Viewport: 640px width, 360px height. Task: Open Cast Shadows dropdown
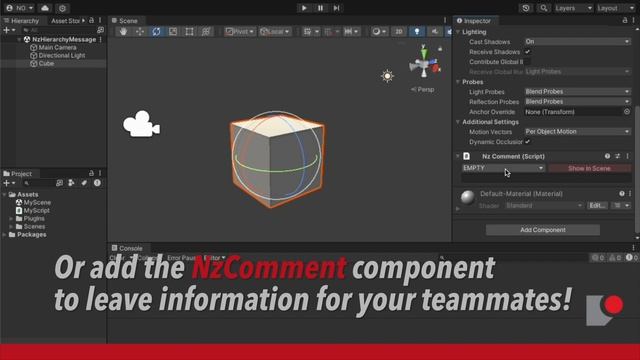click(x=577, y=42)
